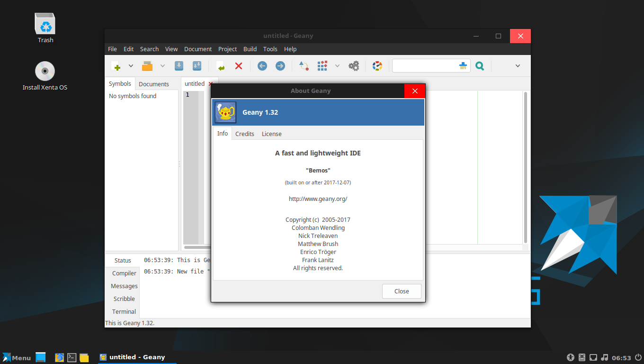Viewport: 644px width, 364px height.
Task: Launch the terminal from taskbar
Action: 72,357
